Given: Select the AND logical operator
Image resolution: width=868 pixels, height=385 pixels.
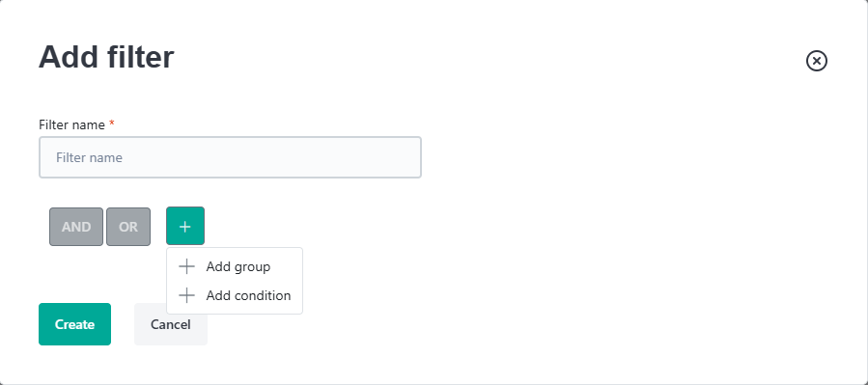Looking at the screenshot, I should pos(76,227).
